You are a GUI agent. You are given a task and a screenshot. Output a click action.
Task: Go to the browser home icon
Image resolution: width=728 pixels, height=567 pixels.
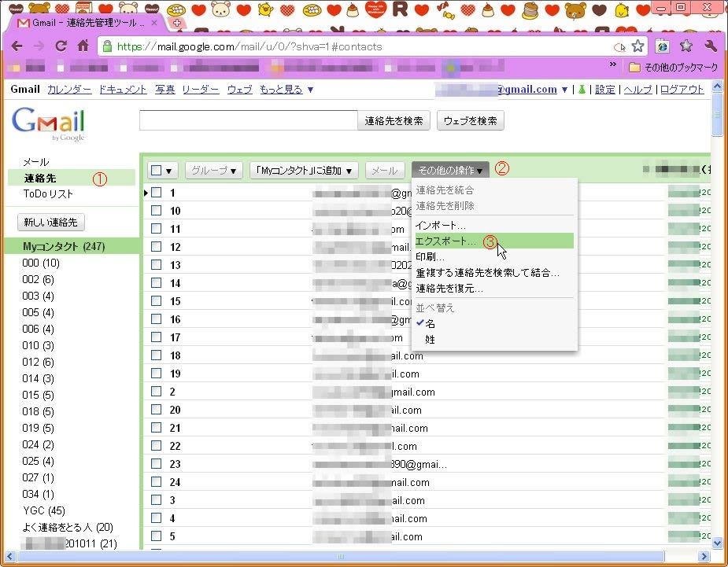coord(83,46)
